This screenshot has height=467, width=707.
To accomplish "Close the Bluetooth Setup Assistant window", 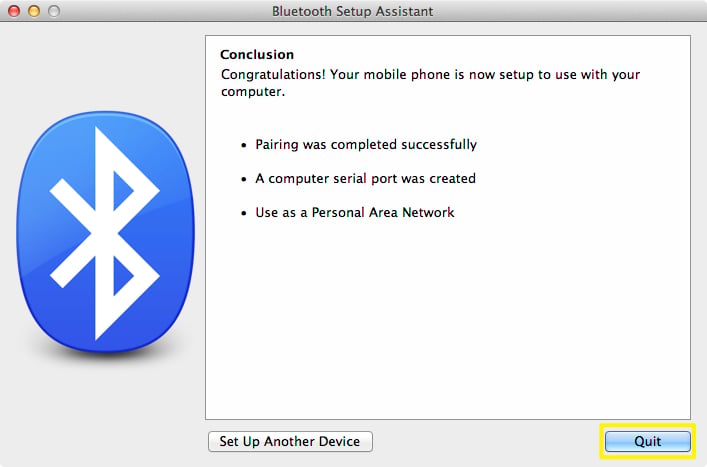I will pyautogui.click(x=14, y=11).
